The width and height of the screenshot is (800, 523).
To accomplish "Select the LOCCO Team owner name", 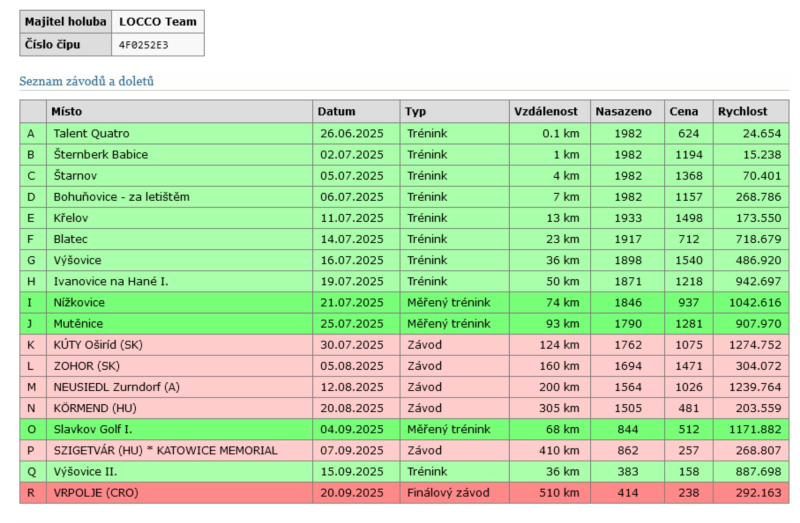I will point(157,21).
